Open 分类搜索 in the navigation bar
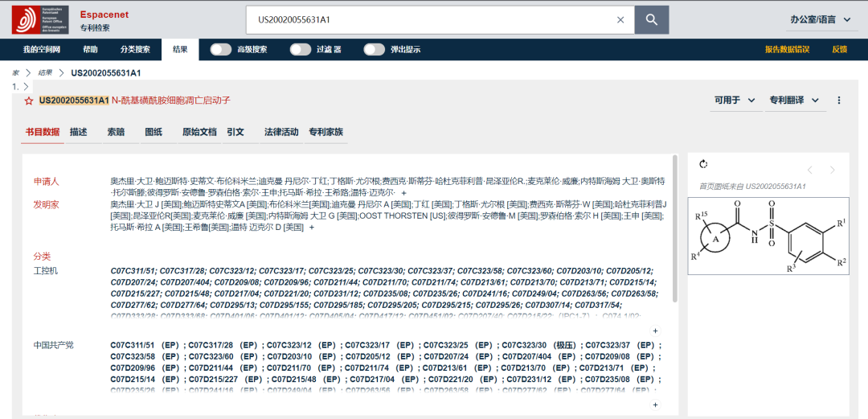Image resolution: width=868 pixels, height=419 pixels. [x=135, y=49]
